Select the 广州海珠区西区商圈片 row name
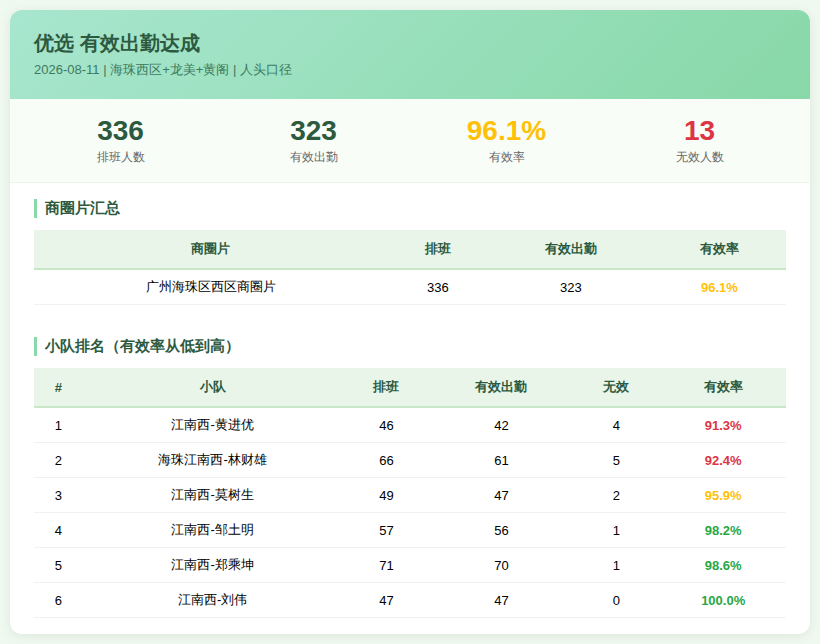Image resolution: width=820 pixels, height=644 pixels. coord(210,287)
